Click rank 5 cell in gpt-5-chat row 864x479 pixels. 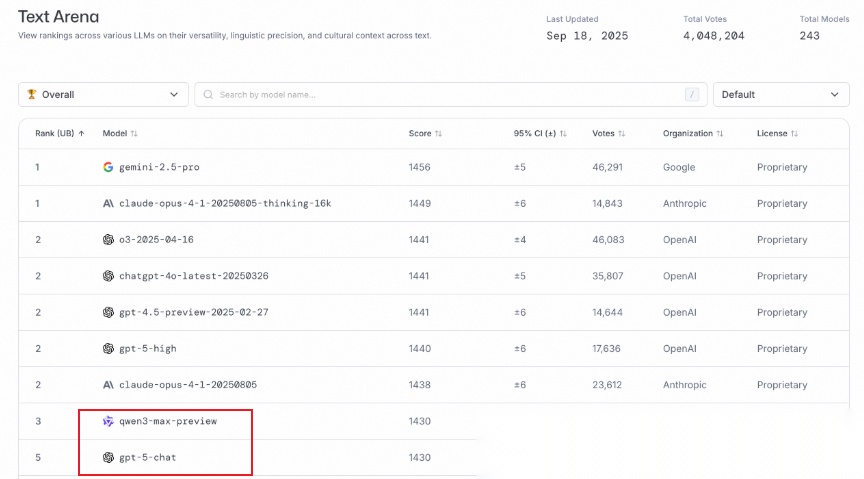click(x=38, y=458)
